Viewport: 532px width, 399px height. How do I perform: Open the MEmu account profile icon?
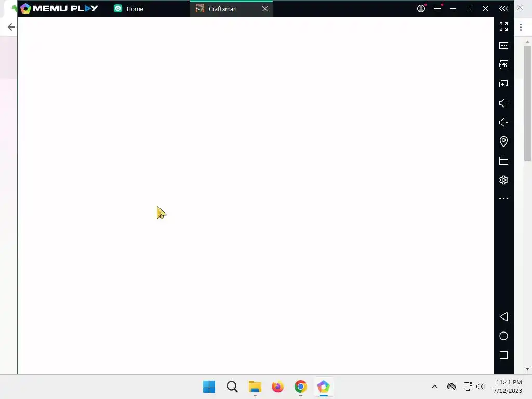click(x=421, y=8)
